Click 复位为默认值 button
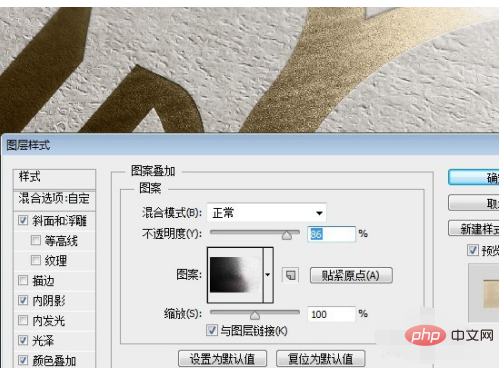 (x=321, y=359)
